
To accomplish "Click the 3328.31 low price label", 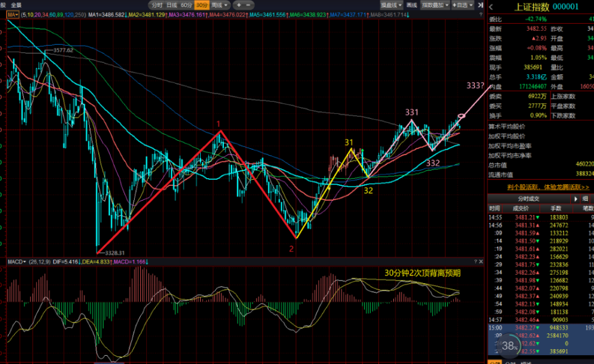I will click(115, 252).
